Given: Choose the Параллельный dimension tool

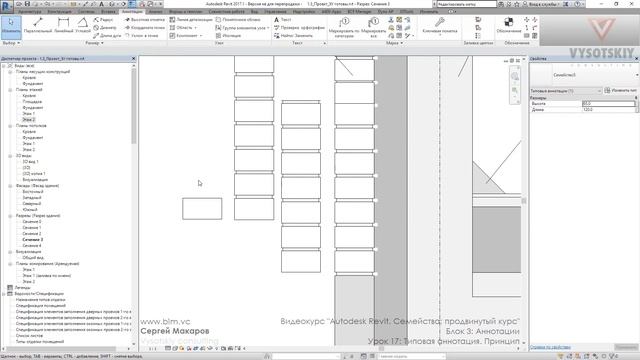Looking at the screenshot, I should tap(38, 25).
